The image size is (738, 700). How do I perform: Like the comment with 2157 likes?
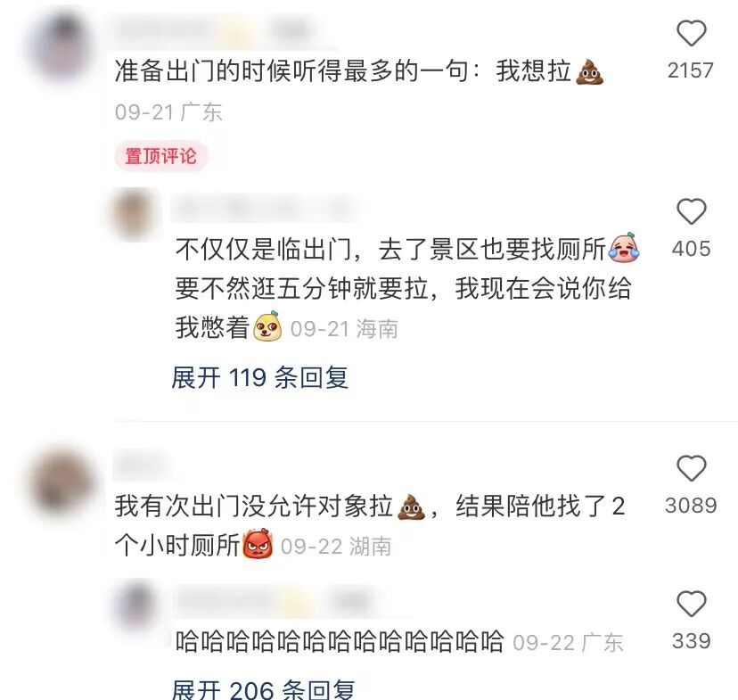click(x=691, y=33)
